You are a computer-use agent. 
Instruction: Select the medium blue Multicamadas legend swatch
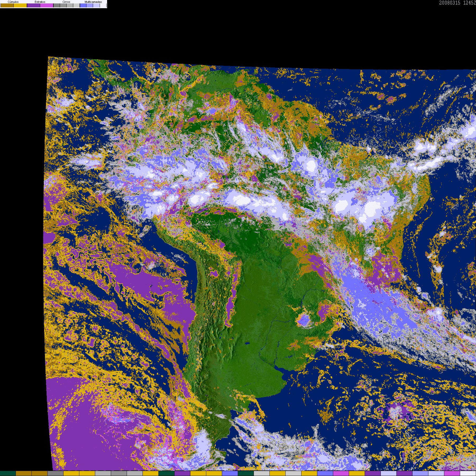coord(90,5)
